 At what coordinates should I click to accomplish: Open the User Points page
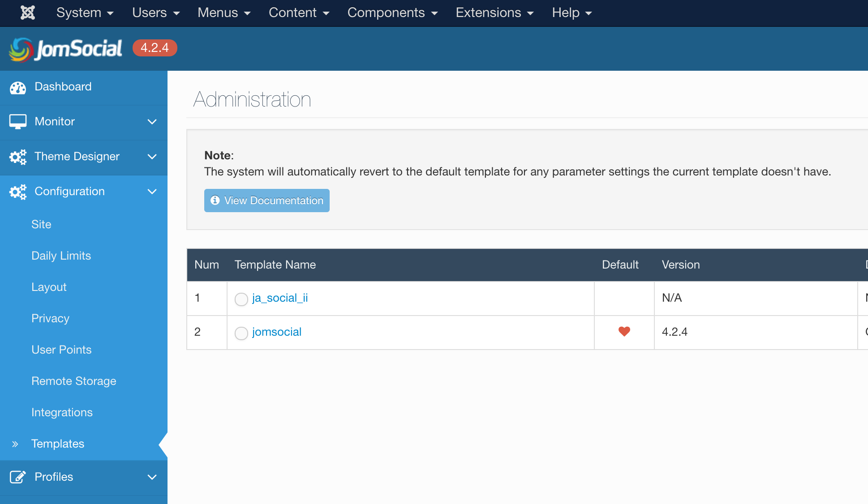click(x=61, y=350)
